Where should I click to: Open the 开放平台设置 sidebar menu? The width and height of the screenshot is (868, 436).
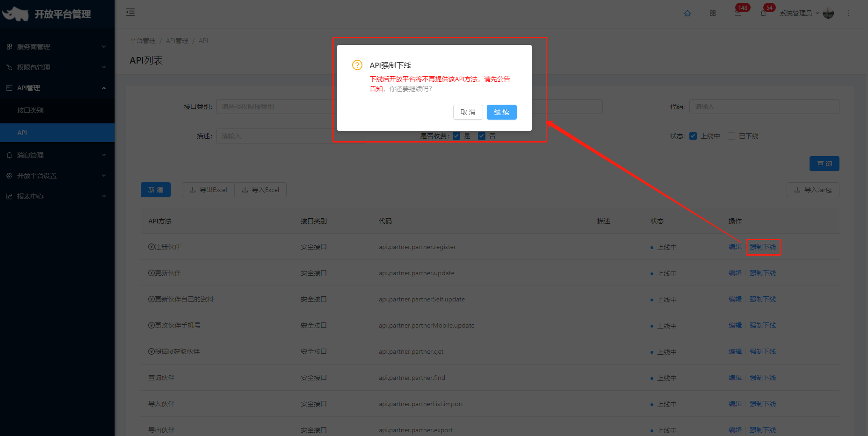(57, 176)
